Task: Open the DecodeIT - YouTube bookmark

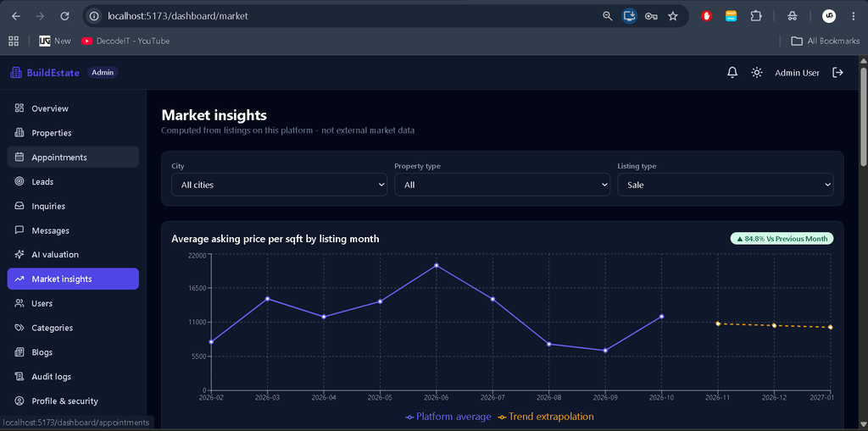Action: point(125,41)
